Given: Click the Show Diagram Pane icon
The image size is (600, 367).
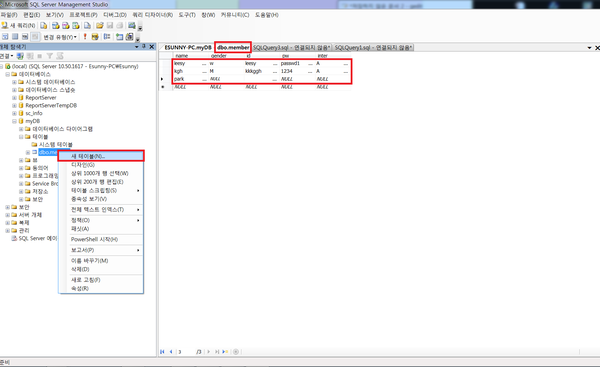Looking at the screenshot, I should (x=5, y=37).
